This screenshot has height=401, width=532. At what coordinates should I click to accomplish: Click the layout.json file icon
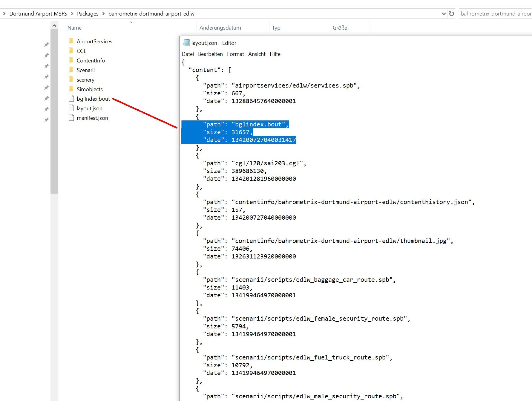pos(71,108)
